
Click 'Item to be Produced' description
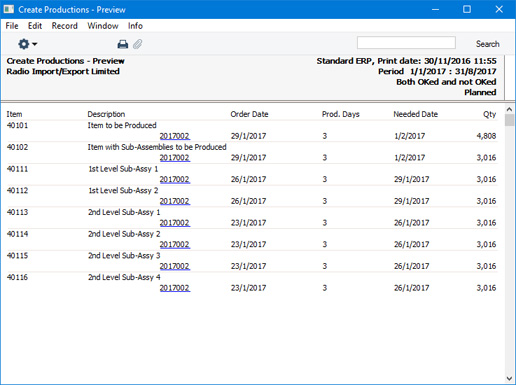tap(122, 125)
